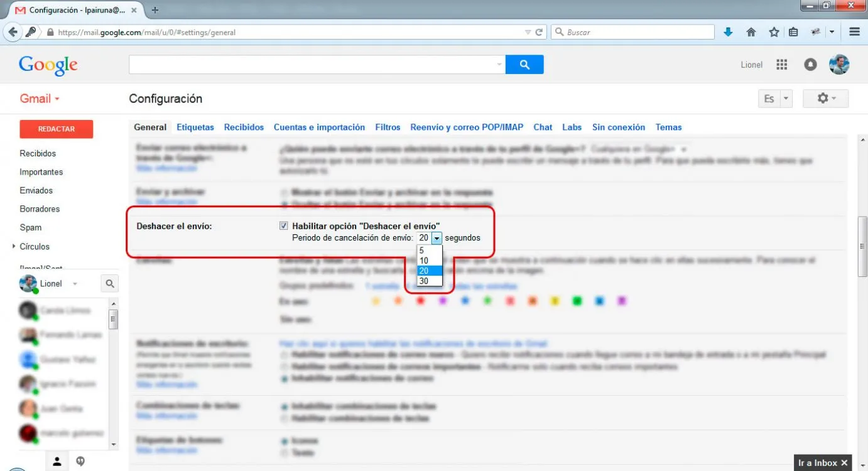The width and height of the screenshot is (868, 471).
Task: Pick the highlighted 20 option in the list
Action: pos(430,271)
